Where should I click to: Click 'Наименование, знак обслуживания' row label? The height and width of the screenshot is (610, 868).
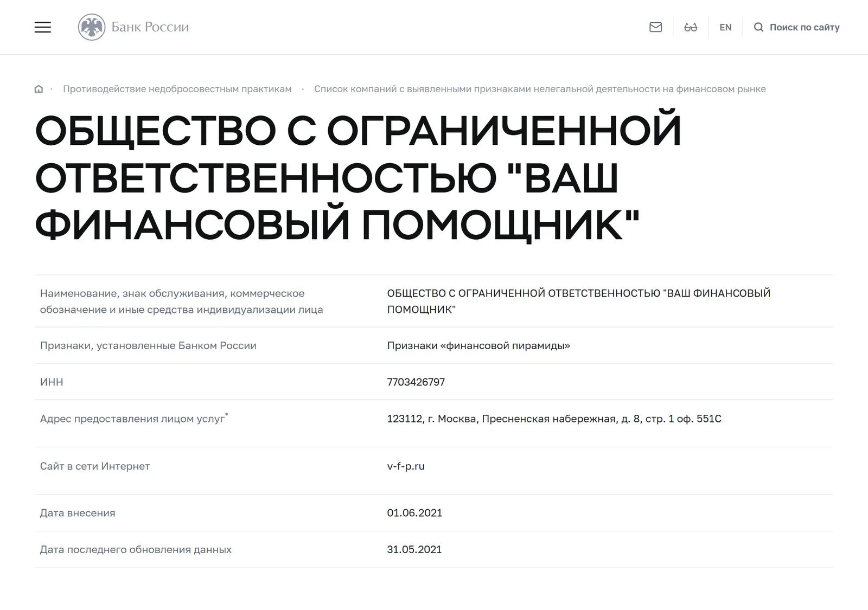coord(181,301)
